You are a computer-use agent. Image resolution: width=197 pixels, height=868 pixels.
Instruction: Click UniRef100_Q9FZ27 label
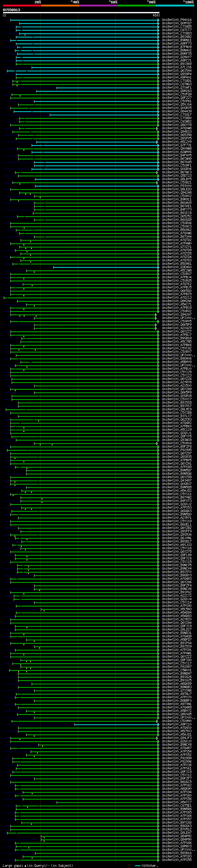click(x=176, y=98)
